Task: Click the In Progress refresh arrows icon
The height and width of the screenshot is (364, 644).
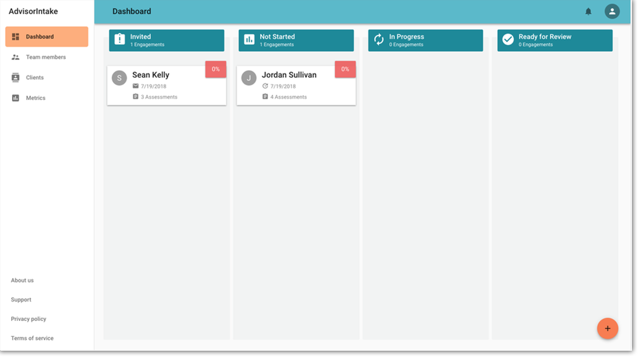Action: click(x=379, y=39)
